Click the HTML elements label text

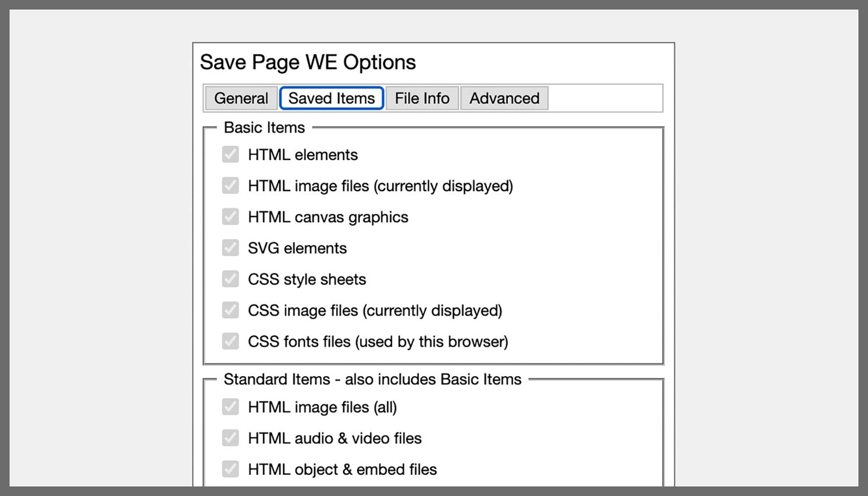[x=303, y=155]
